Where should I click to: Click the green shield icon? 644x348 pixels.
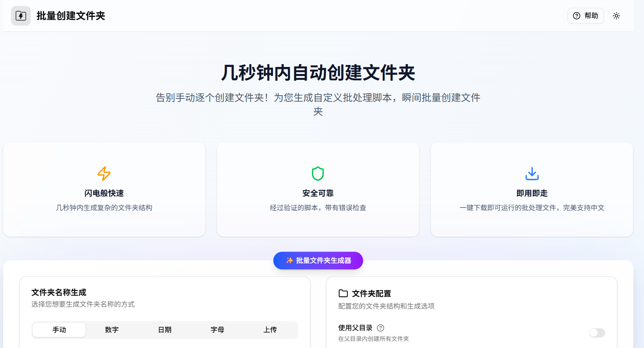pos(318,174)
